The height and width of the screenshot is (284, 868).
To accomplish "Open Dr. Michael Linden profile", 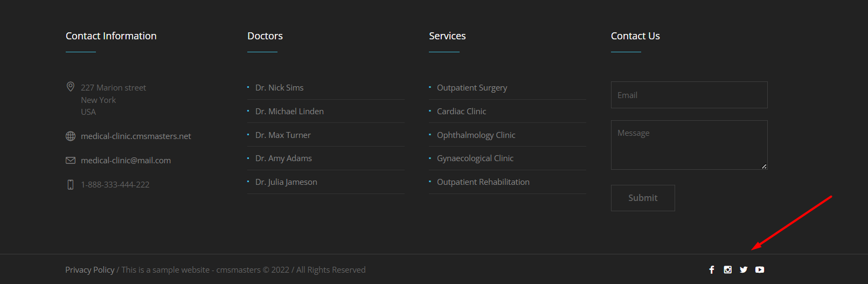I will pyautogui.click(x=289, y=111).
